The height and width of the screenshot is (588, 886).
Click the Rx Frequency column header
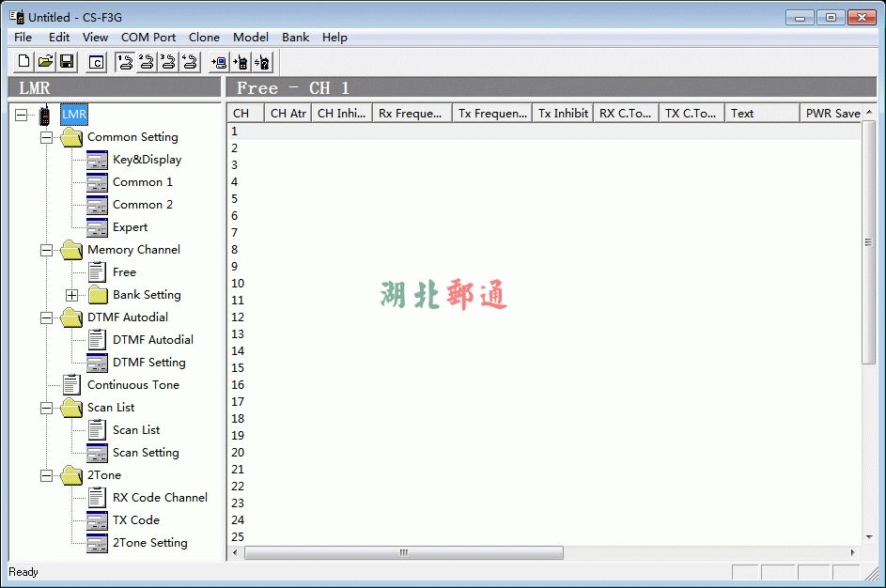[410, 114]
